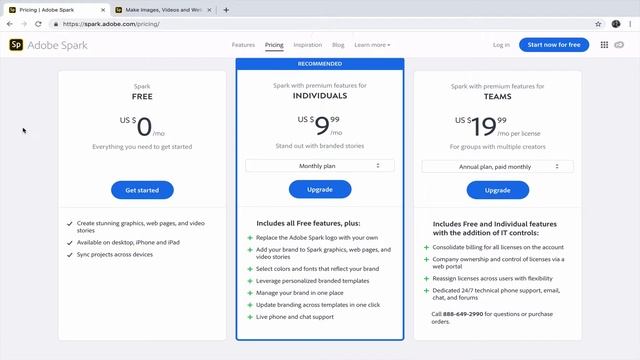Image resolution: width=640 pixels, height=360 pixels.
Task: Open the Features nav item
Action: pos(243,45)
